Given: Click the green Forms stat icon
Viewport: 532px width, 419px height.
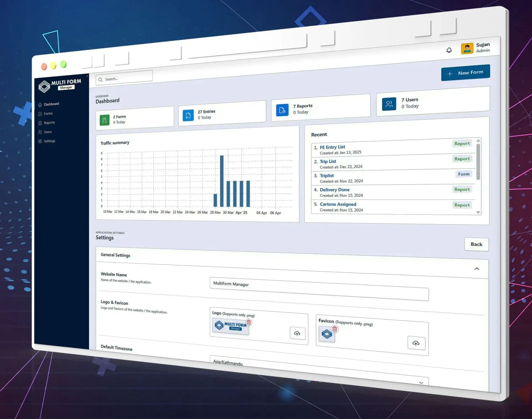Looking at the screenshot, I should coord(104,120).
